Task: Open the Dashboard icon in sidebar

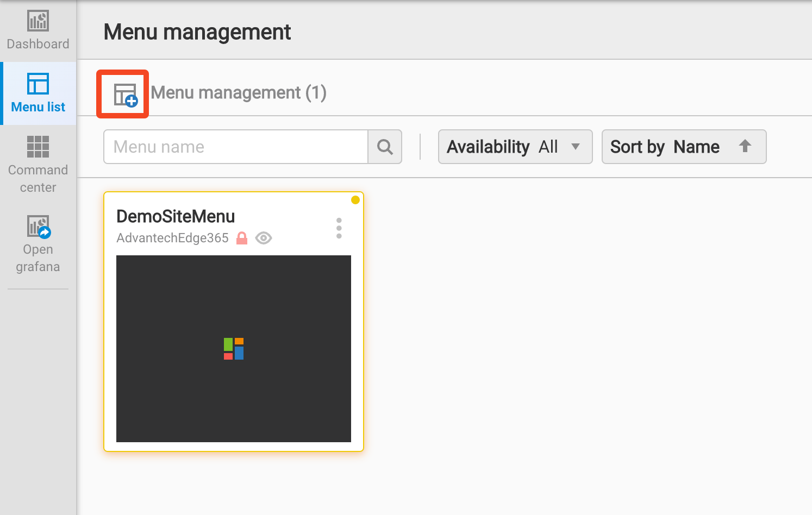Action: [x=38, y=21]
